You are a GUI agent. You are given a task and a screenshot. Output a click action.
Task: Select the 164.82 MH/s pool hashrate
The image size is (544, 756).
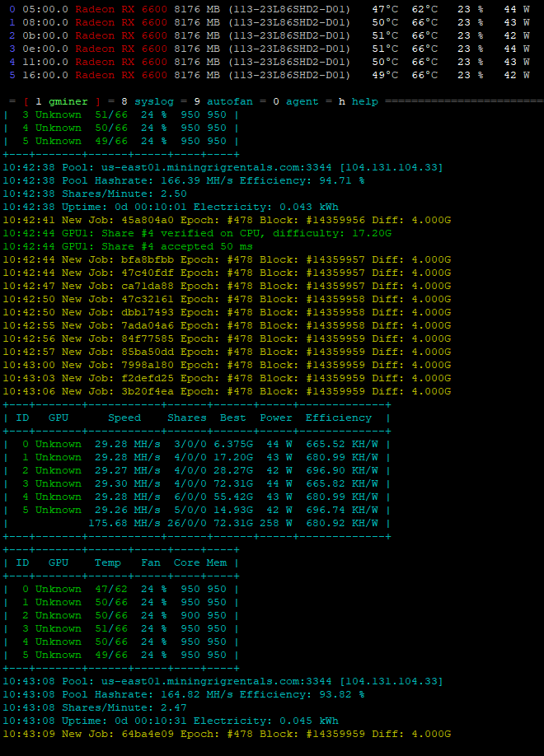pyautogui.click(x=193, y=694)
